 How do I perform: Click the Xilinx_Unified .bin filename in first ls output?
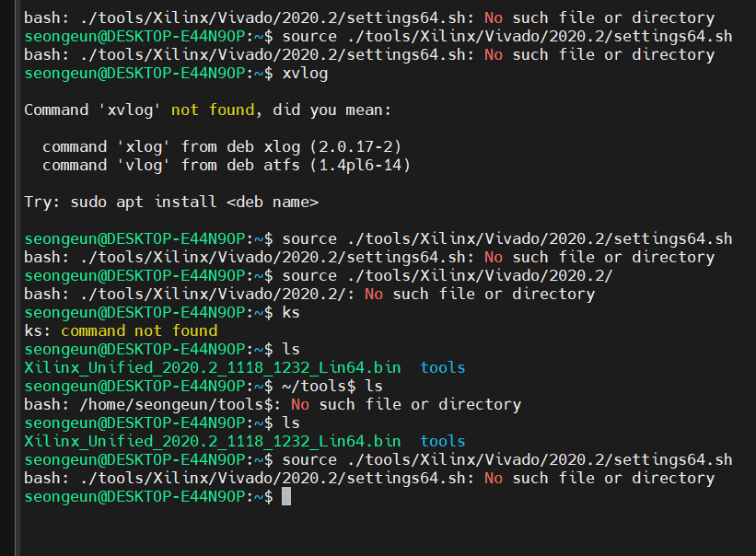[212, 368]
